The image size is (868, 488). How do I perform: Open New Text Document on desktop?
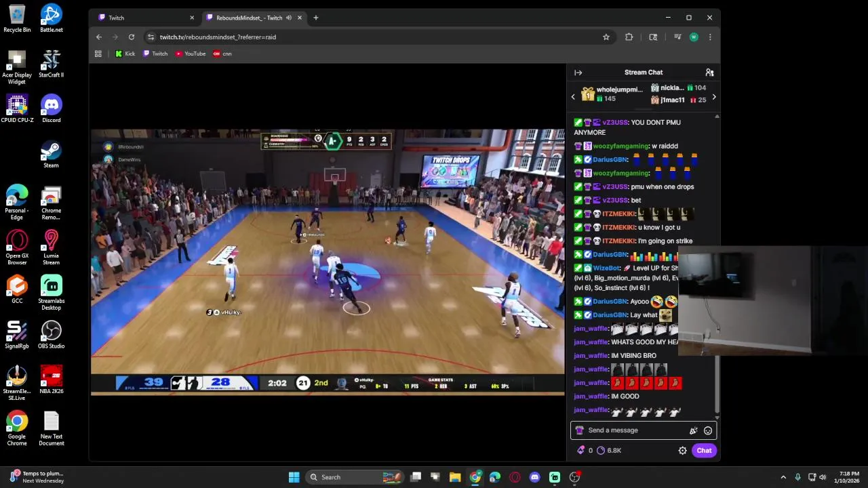point(52,428)
